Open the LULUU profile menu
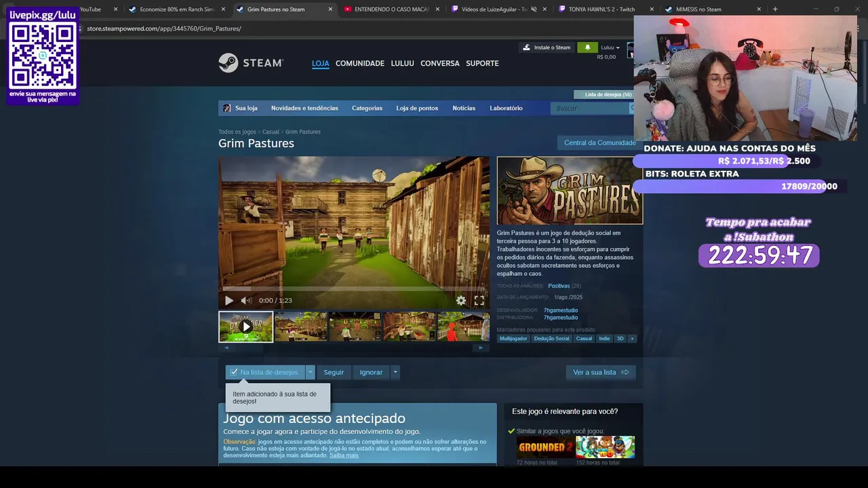The width and height of the screenshot is (868, 488). 402,63
